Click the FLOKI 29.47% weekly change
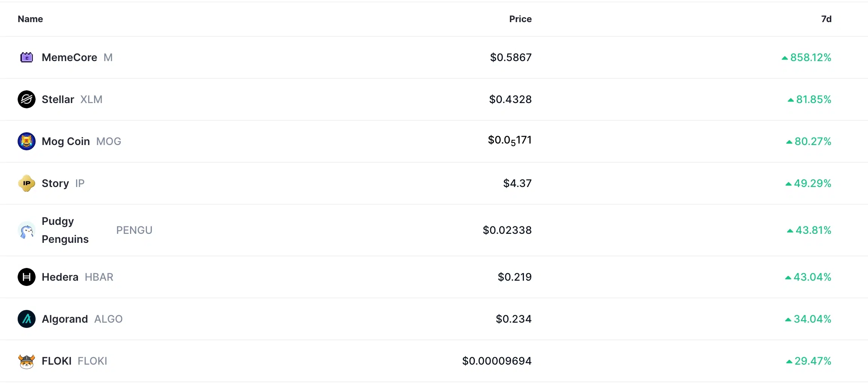Screen dimensions: 868x383 [x=808, y=361]
